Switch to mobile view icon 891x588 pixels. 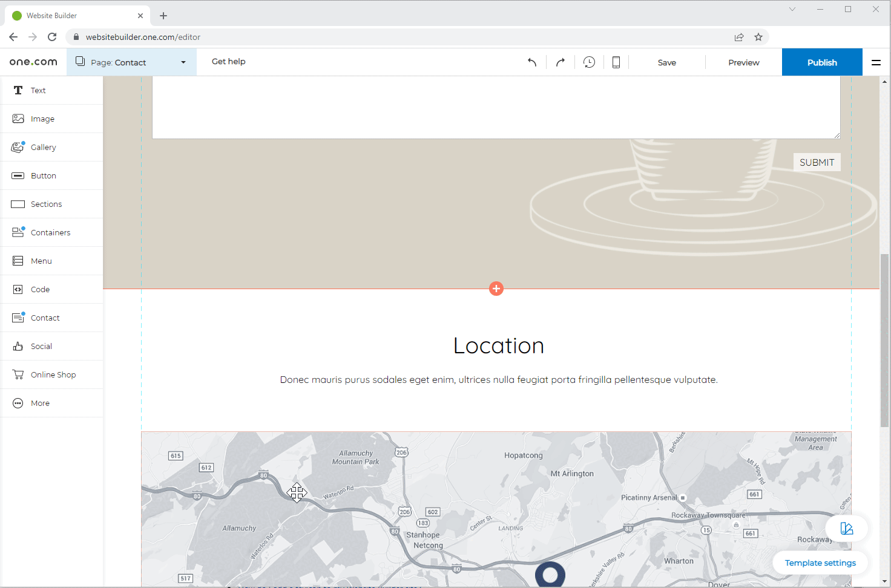[x=616, y=62]
